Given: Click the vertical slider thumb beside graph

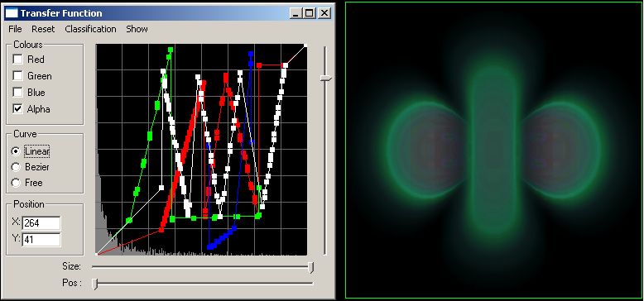Looking at the screenshot, I should pyautogui.click(x=326, y=78).
